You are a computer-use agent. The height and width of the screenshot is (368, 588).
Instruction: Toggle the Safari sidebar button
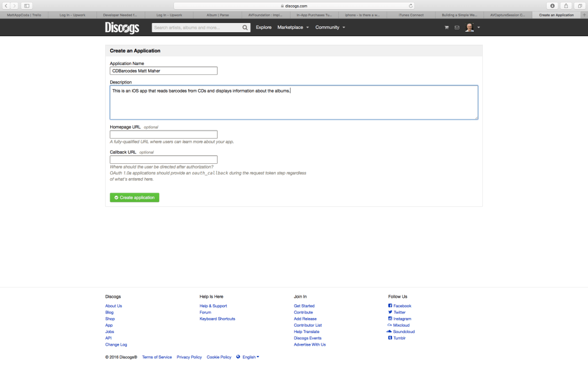pos(26,6)
